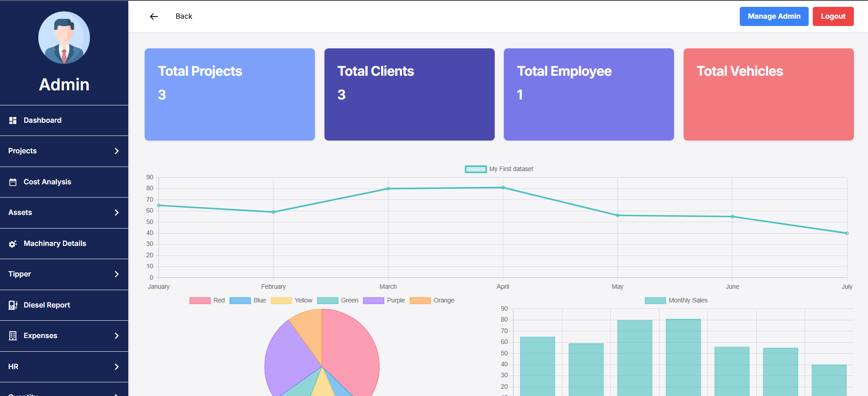Click the January point on line chart
The height and width of the screenshot is (396, 868).
[159, 205]
